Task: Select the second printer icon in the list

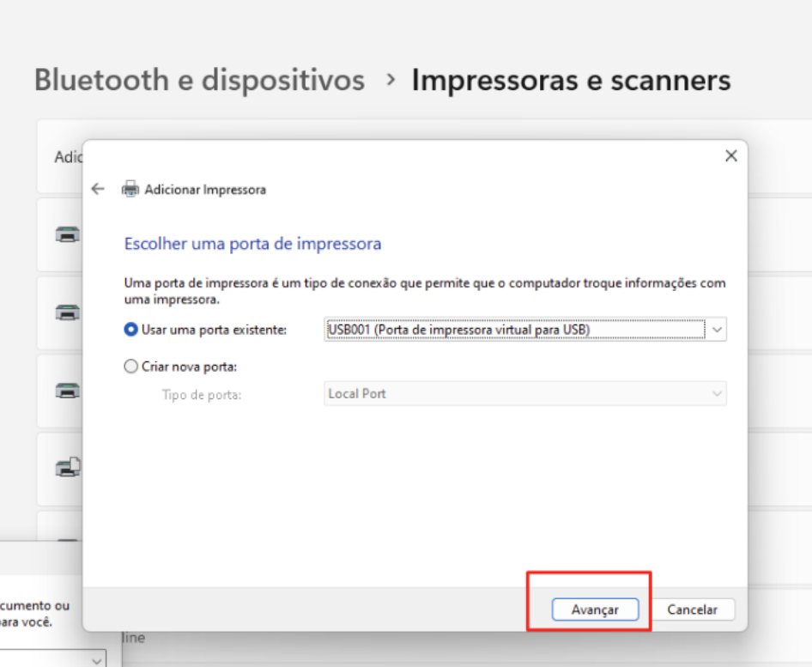Action: click(68, 312)
